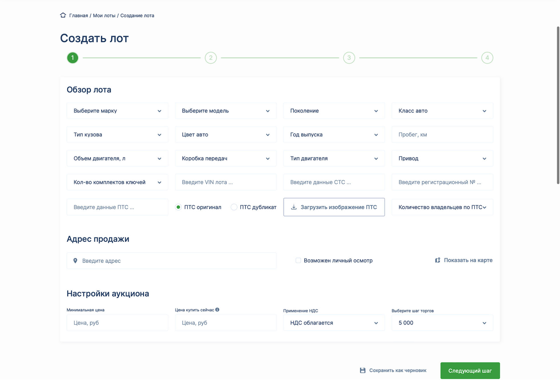The height and width of the screenshot is (392, 560).
Task: Select the ПТС дубликат radio button
Action: pos(234,207)
